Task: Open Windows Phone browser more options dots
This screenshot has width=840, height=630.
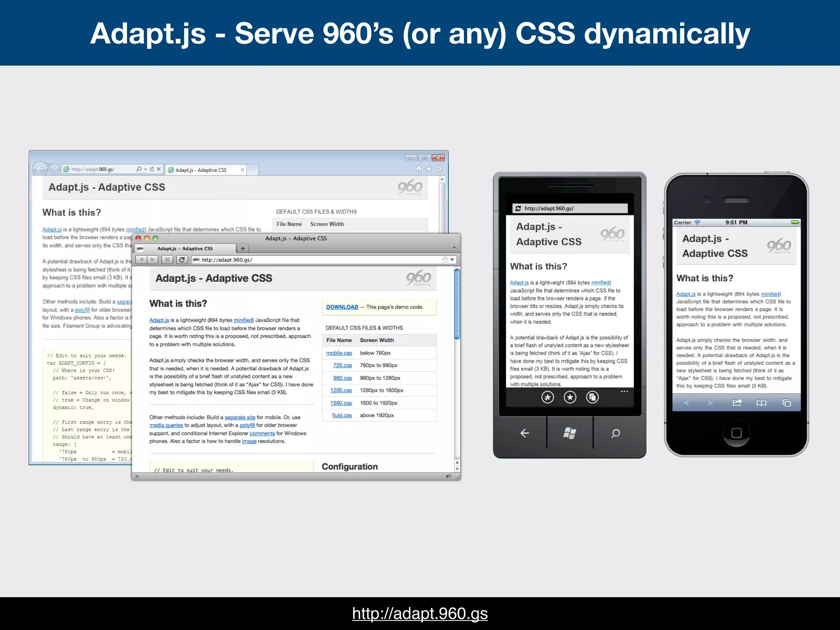Action: [x=624, y=392]
